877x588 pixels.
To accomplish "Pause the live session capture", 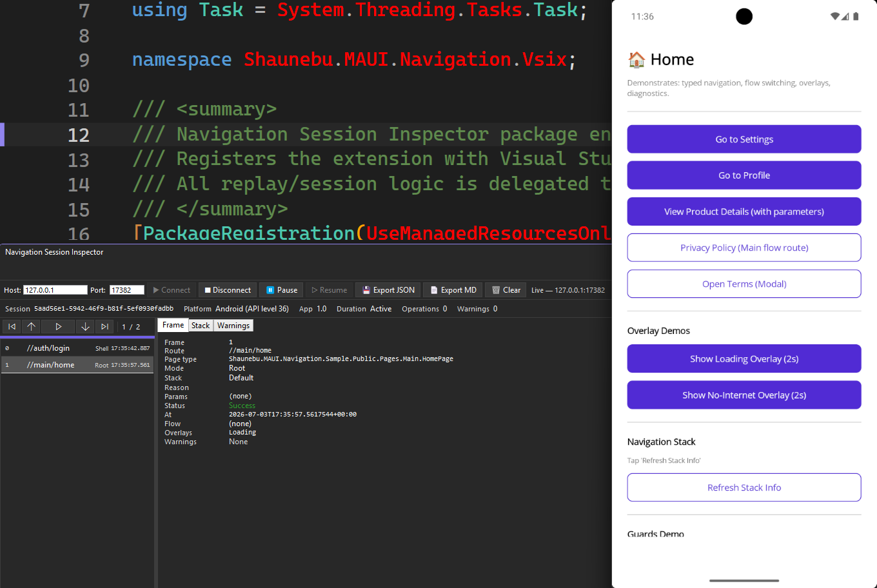I will [282, 290].
